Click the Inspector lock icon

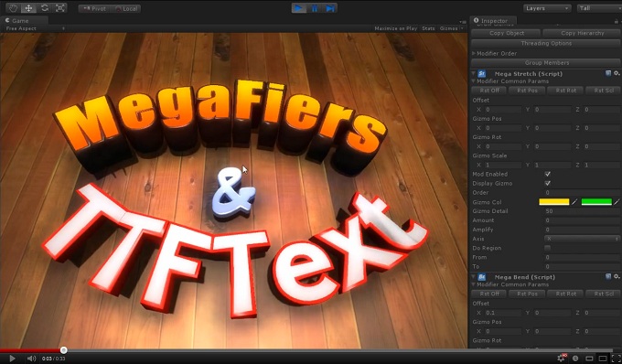pos(616,21)
